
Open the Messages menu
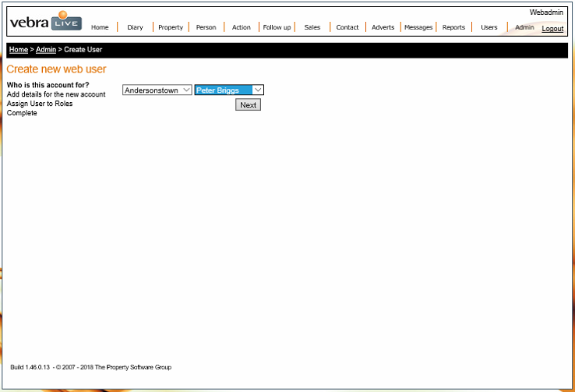click(418, 27)
